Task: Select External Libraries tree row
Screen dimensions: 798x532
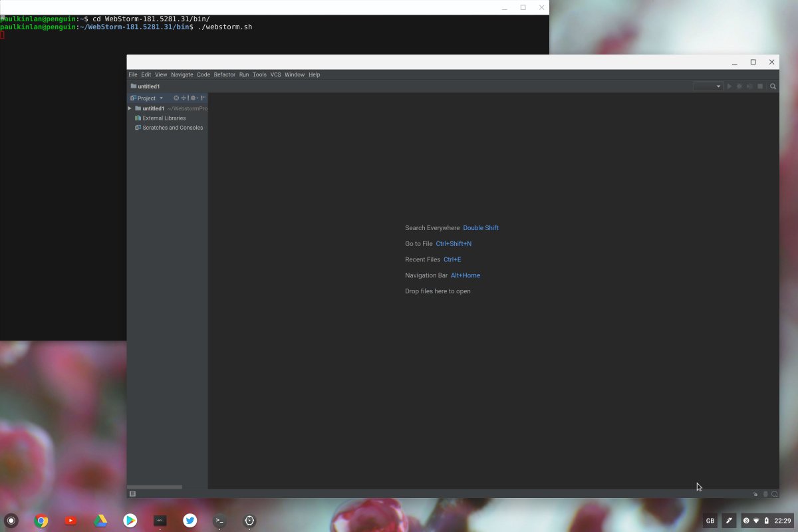Action: click(168, 118)
